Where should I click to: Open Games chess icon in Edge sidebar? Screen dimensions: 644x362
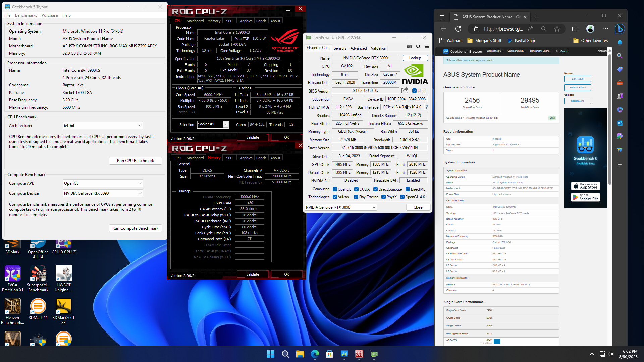[620, 96]
